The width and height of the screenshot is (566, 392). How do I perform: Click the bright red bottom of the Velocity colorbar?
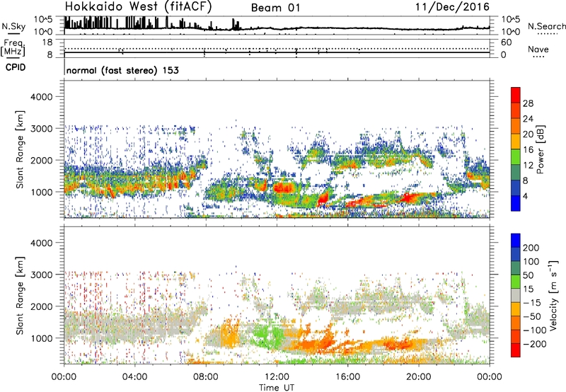(x=516, y=350)
